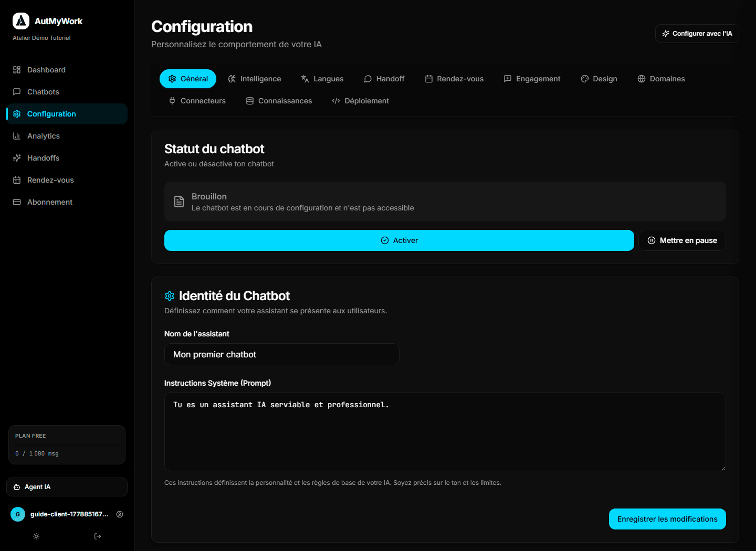This screenshot has width=756, height=551.
Task: Open the Rendez-vous configuration tab
Action: coord(454,79)
